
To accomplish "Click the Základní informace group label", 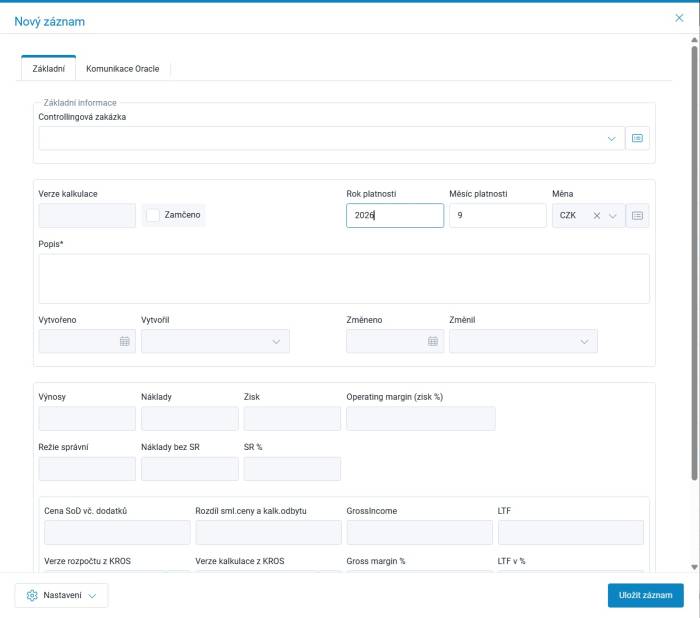I will 80,103.
